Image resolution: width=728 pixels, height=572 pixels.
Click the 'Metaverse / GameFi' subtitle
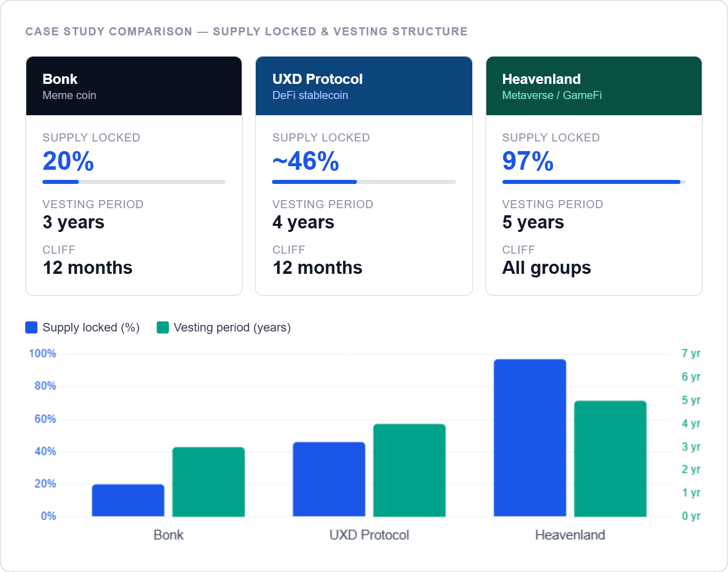tap(552, 96)
